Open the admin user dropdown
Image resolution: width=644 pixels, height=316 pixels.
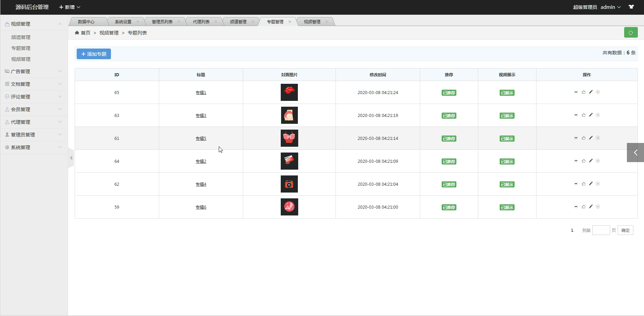(610, 7)
